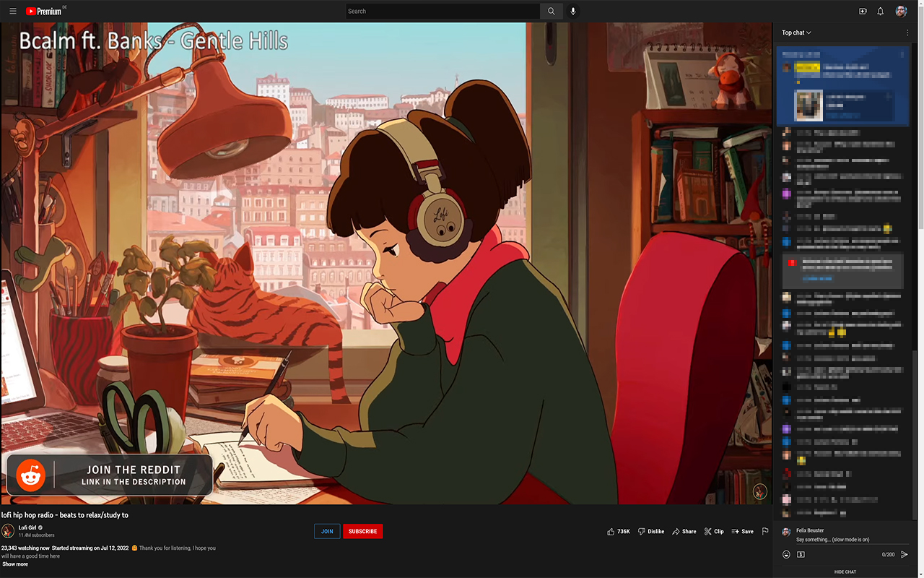Click the video player to pause
924x578 pixels.
click(386, 263)
